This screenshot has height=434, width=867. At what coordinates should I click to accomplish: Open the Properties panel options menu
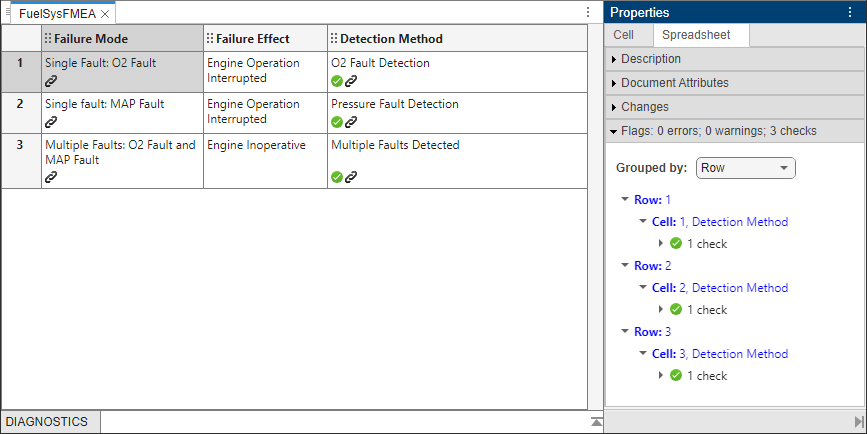click(x=851, y=12)
